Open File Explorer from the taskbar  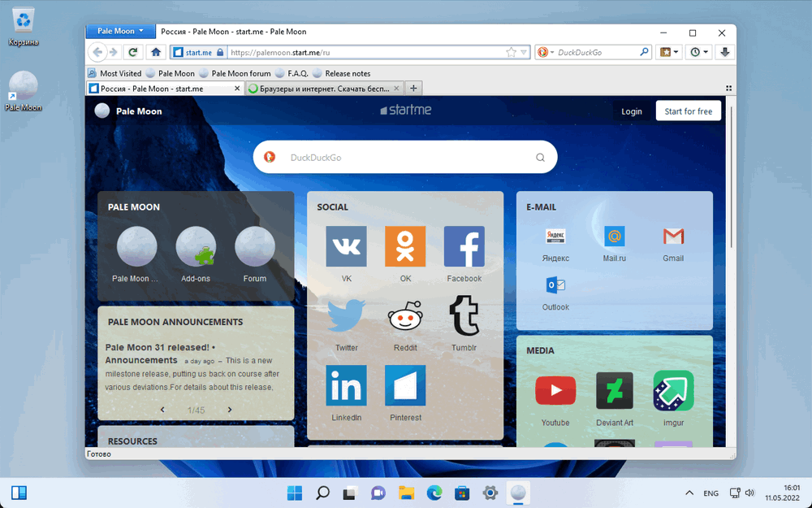point(407,493)
